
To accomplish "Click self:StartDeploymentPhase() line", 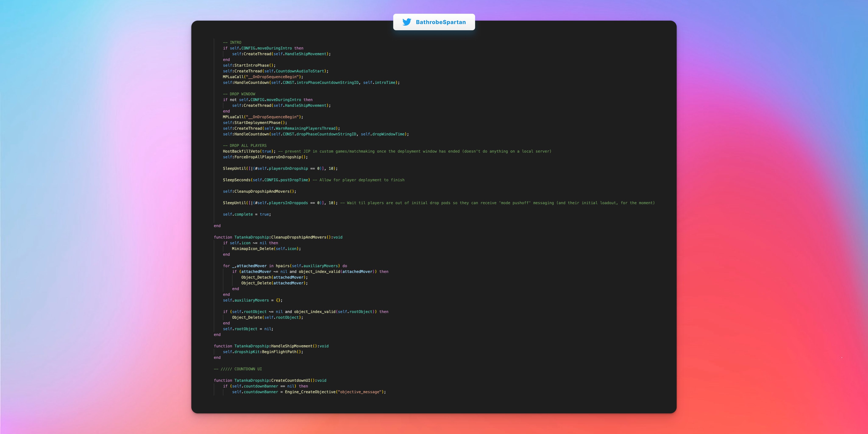I will [x=255, y=123].
